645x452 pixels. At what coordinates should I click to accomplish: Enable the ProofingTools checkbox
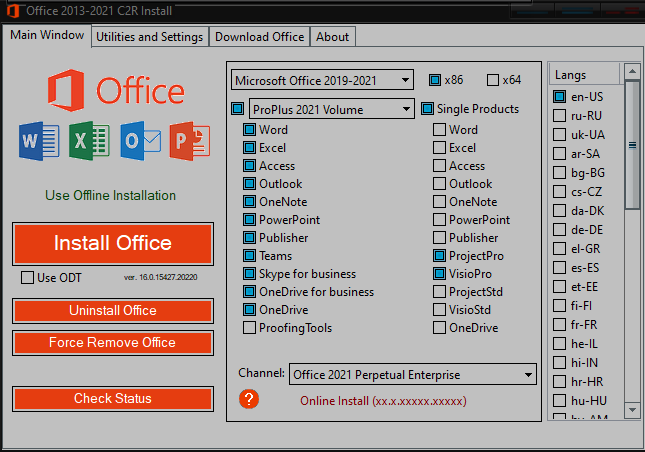tap(249, 328)
